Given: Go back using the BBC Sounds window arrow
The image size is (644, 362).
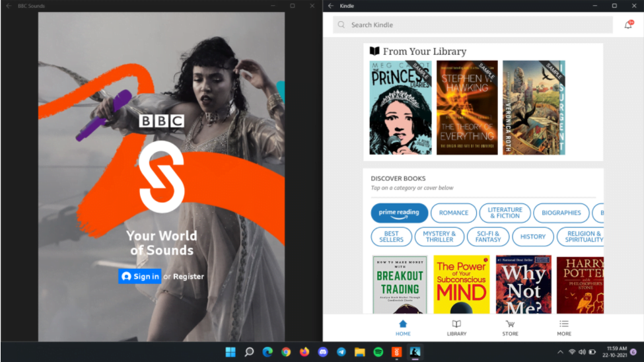Looking at the screenshot, I should click(9, 6).
